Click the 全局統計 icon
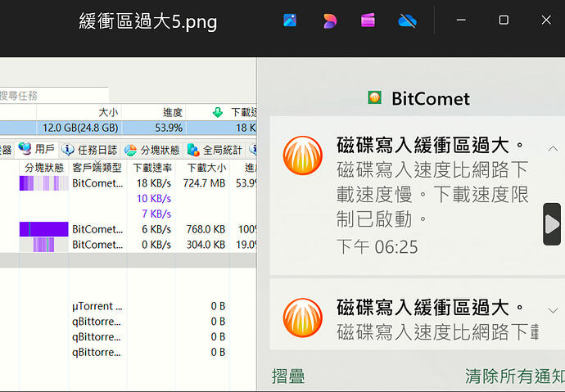 click(193, 150)
